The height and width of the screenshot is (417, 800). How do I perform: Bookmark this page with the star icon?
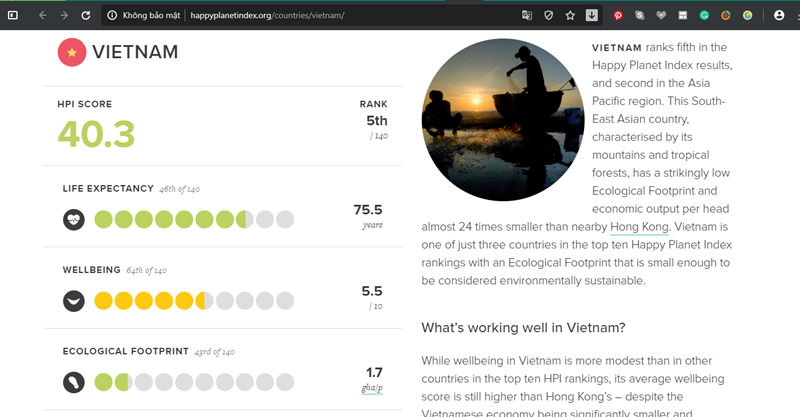coord(570,15)
